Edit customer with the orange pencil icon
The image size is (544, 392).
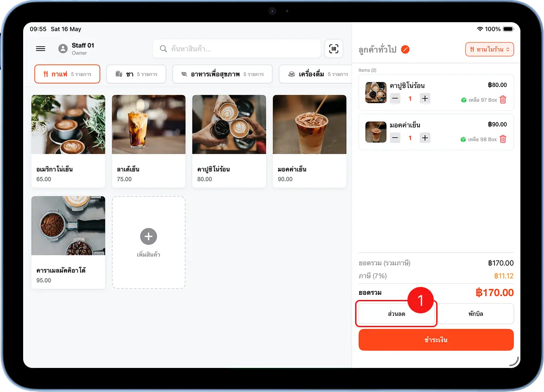(405, 50)
